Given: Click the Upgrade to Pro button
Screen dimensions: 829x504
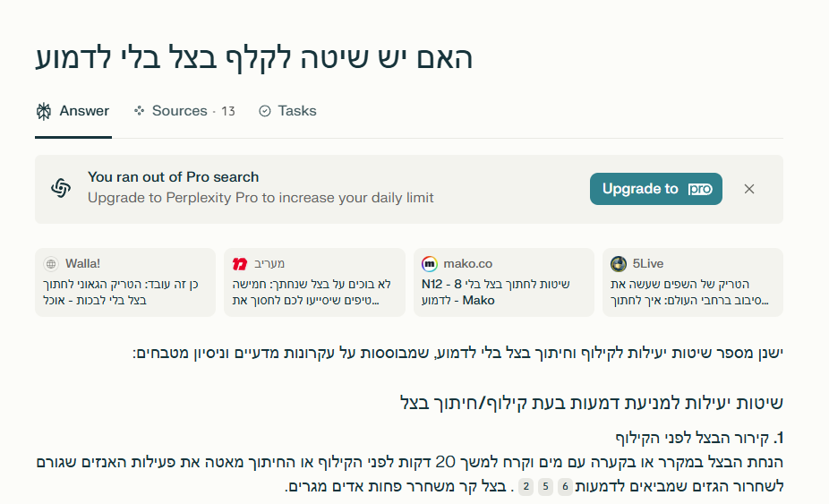Looking at the screenshot, I should tap(655, 189).
